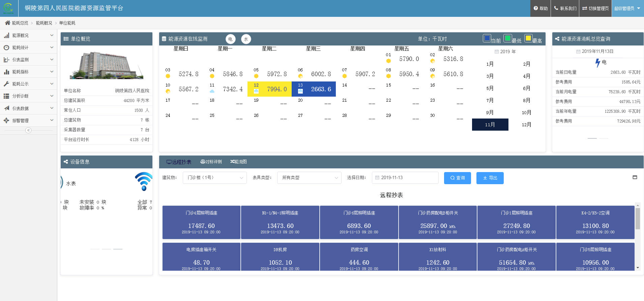
Task: Click the wifi signal device icon
Action: [x=144, y=181]
